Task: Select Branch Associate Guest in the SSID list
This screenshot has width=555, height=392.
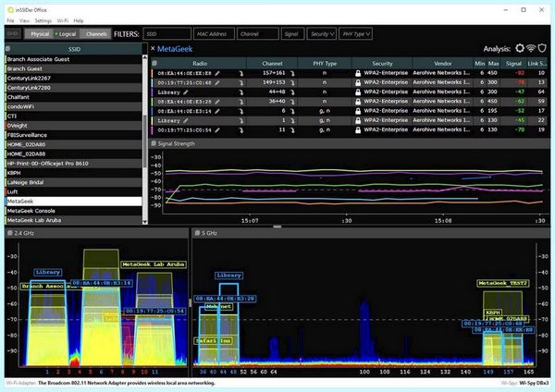Action: tap(74, 59)
